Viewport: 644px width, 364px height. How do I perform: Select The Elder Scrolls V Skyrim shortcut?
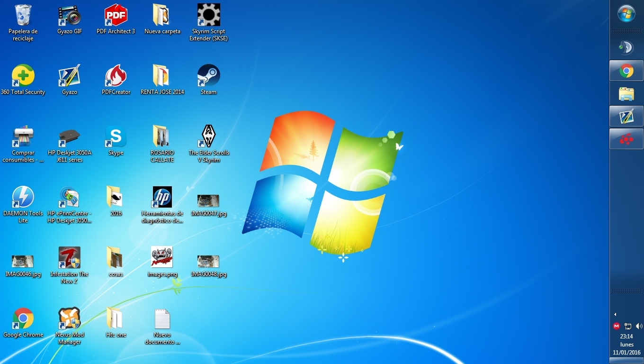click(209, 144)
